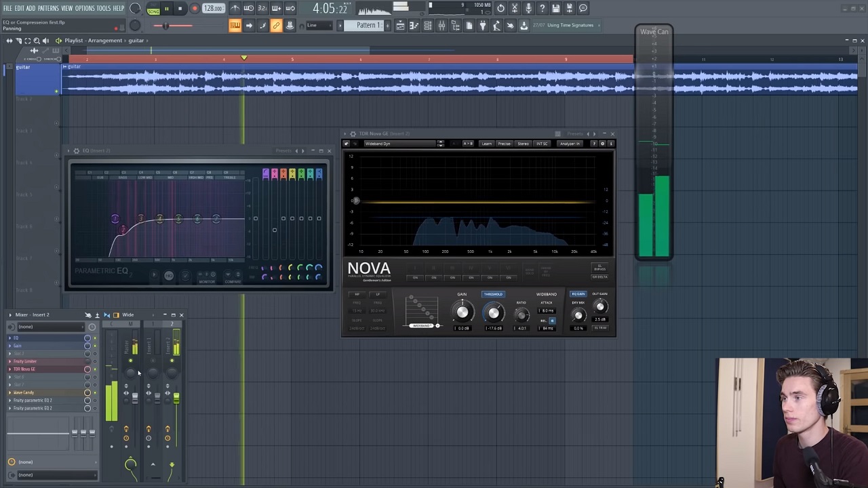Open the Mixer view icon
Image resolution: width=868 pixels, height=488 pixels.
coord(441,26)
